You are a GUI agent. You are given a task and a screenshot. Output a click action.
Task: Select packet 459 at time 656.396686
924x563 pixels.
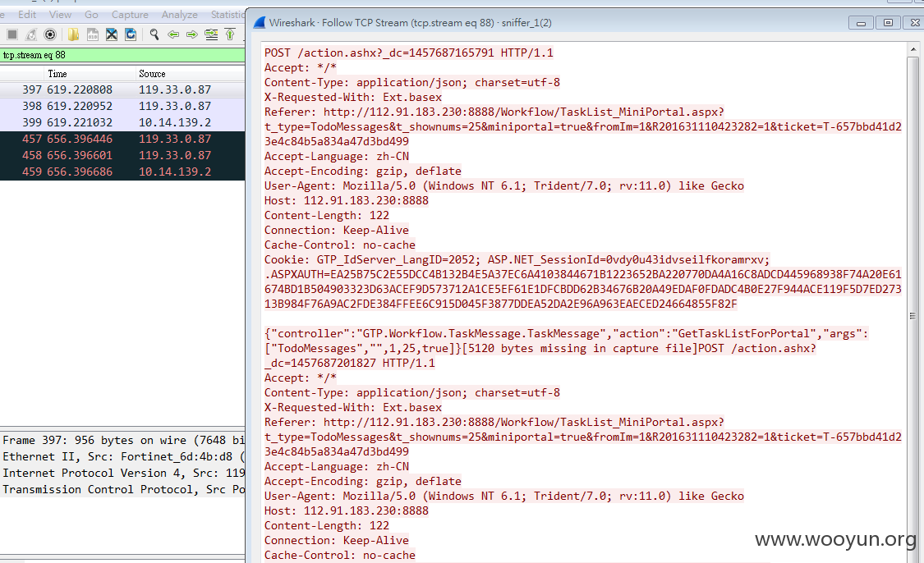(122, 172)
